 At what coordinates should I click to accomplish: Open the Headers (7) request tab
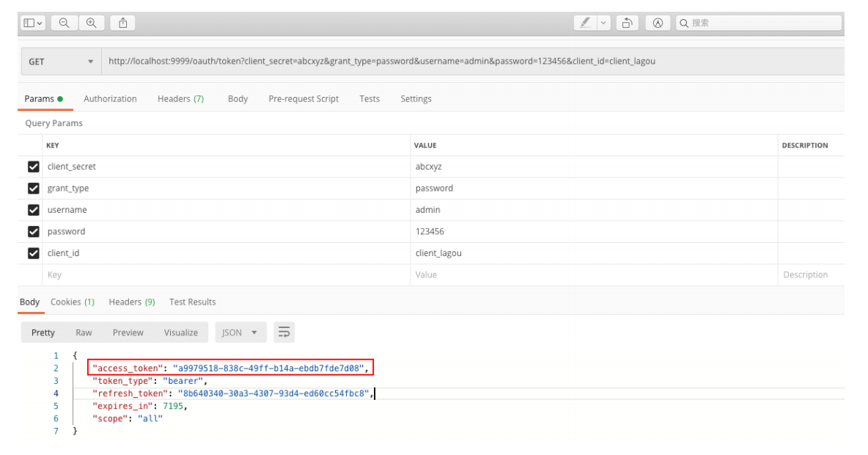coord(180,98)
